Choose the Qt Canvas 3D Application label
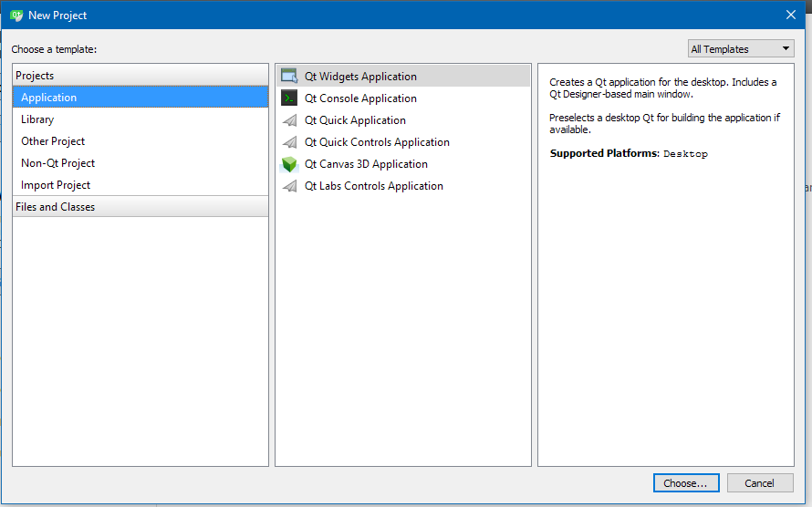This screenshot has height=507, width=812. (x=366, y=164)
